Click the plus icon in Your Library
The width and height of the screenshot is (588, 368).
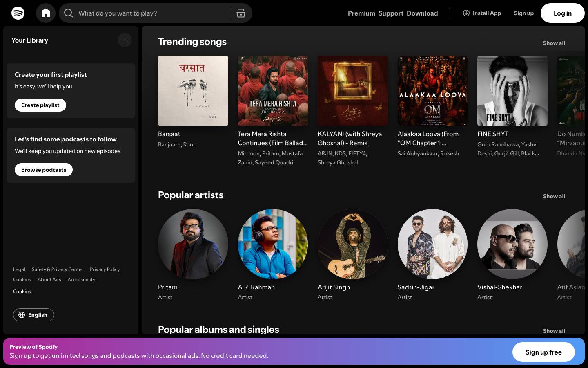point(125,40)
